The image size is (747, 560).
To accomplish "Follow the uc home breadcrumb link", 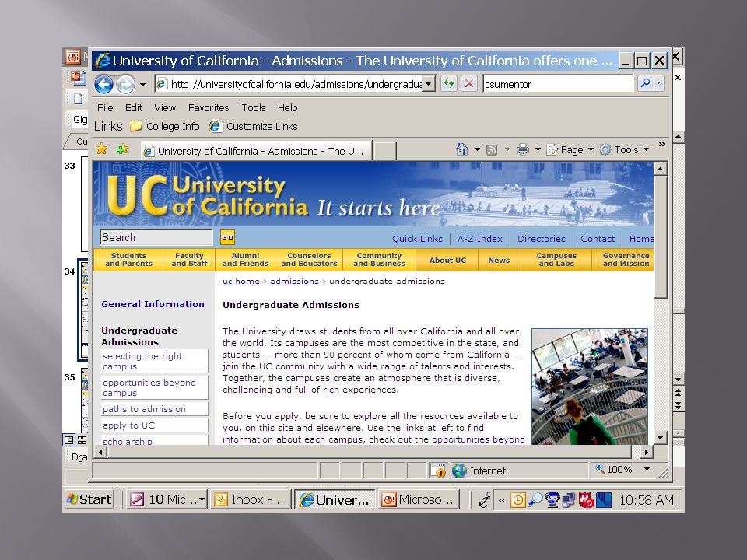I will pos(241,281).
